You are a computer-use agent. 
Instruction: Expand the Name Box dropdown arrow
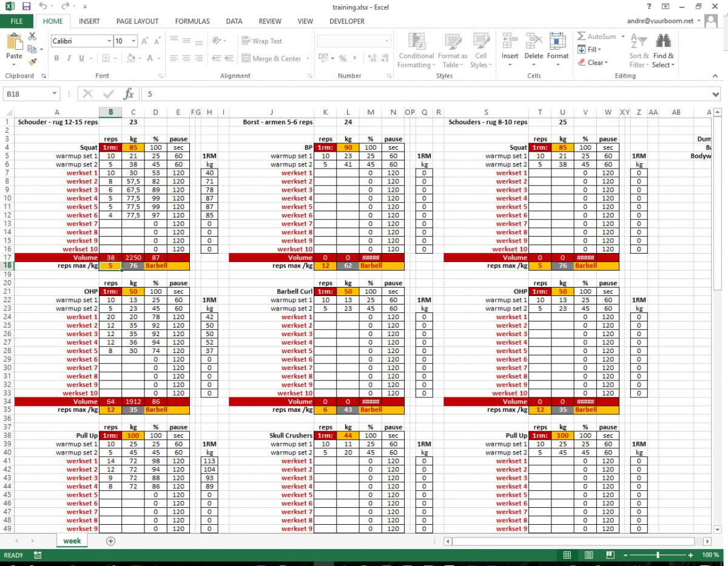[55, 94]
